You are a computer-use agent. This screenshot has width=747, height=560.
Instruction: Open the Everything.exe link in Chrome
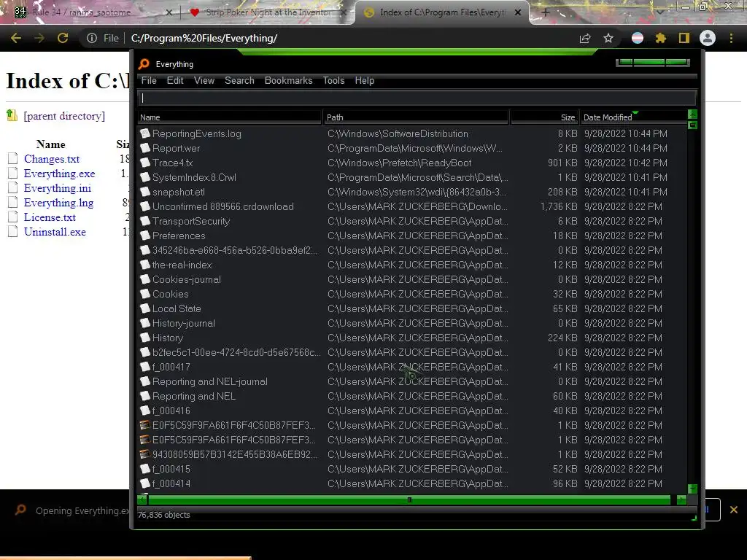[x=59, y=174]
